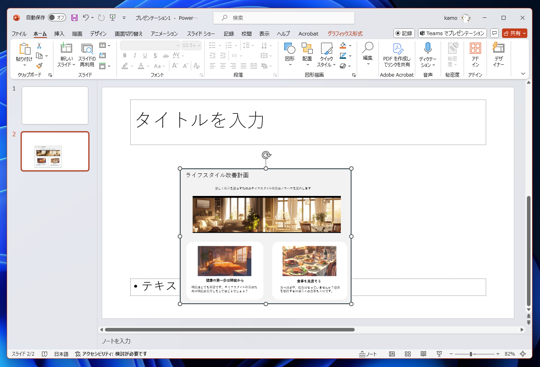Click the zoom slider handle

pos(471,354)
